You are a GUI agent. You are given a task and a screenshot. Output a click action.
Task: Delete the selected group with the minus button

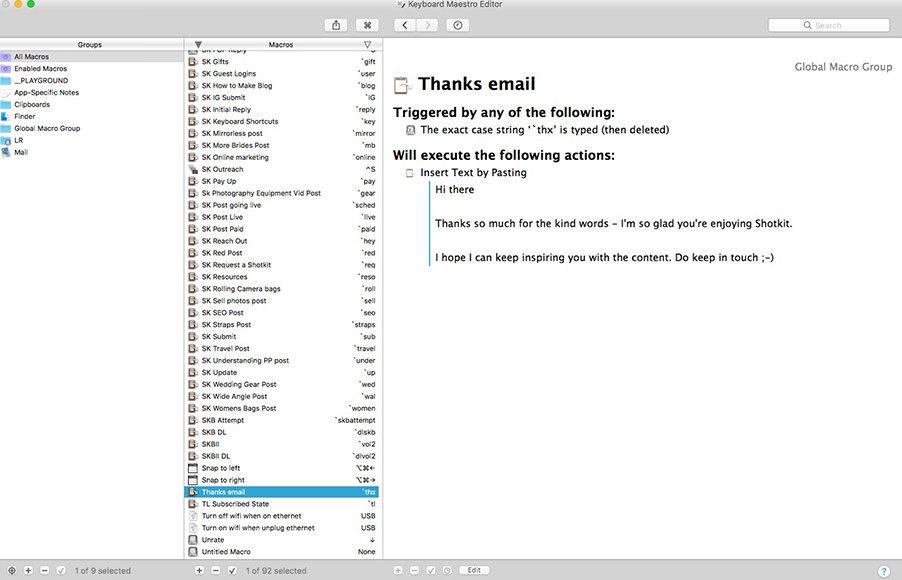tap(45, 571)
